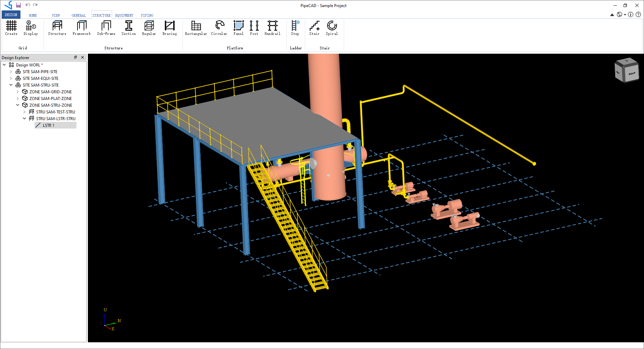Expand the STRU SAM-TEST-STRU node

tap(24, 112)
